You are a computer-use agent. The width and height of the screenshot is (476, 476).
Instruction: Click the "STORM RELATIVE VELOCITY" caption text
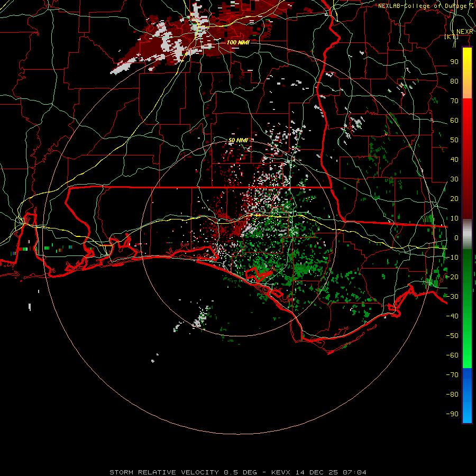point(164,472)
